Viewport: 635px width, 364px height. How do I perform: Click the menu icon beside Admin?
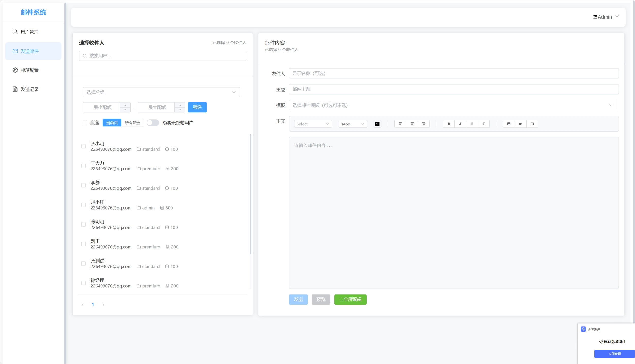tap(595, 17)
